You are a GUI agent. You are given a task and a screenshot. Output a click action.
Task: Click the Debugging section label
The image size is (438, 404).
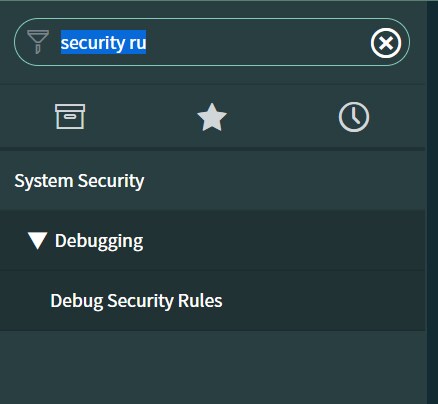99,241
